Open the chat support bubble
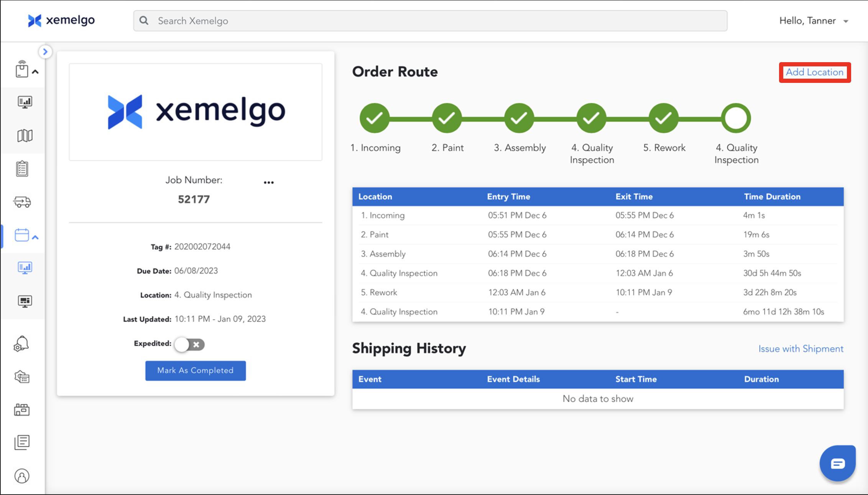 tap(837, 464)
